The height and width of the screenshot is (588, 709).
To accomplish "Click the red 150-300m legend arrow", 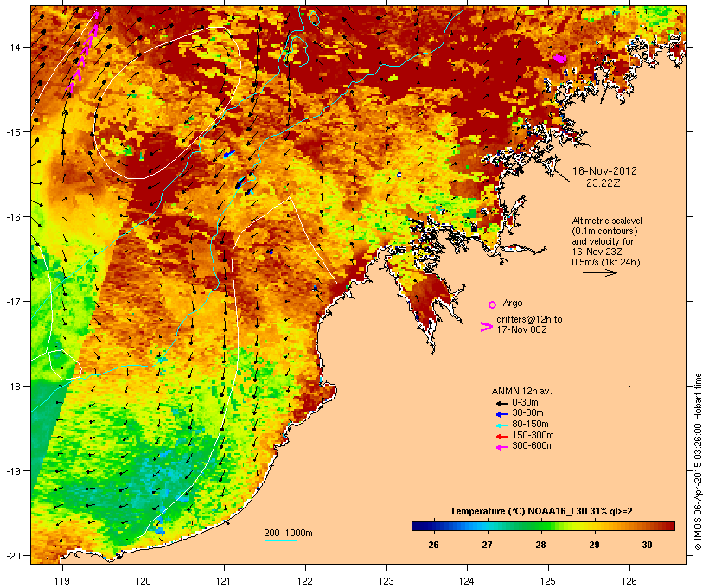I will pyautogui.click(x=502, y=437).
